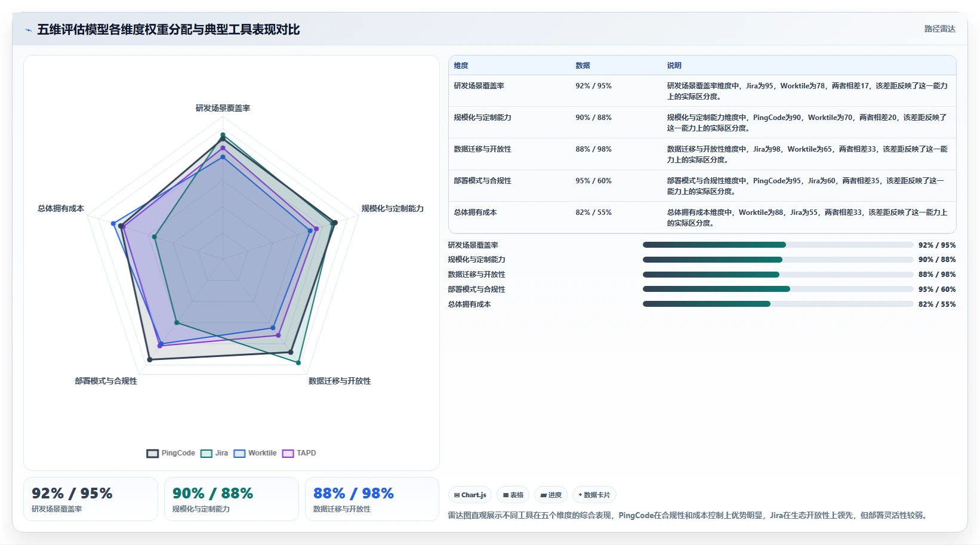
Task: Click the 数据迁移与开放性 radar axis label
Action: coord(340,381)
